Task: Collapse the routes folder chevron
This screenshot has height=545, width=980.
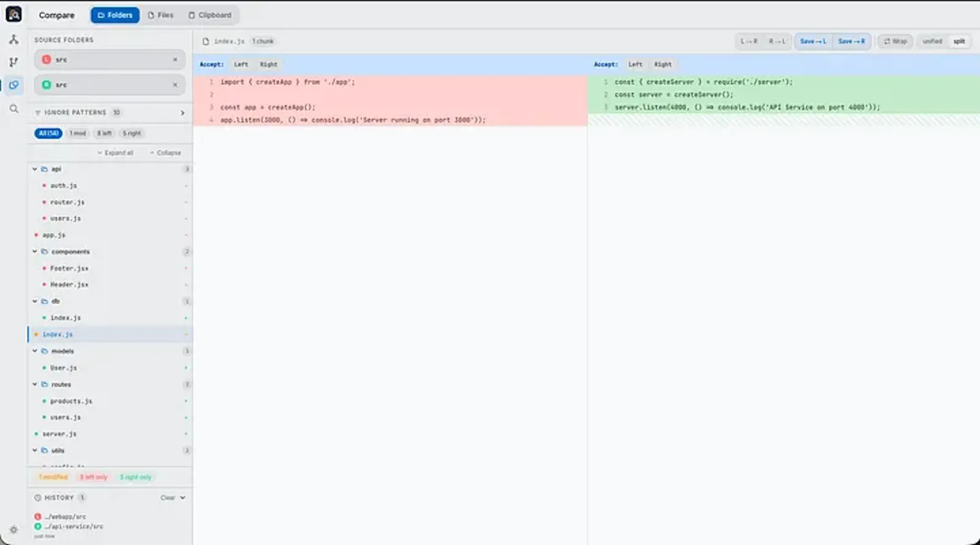Action: 35,384
